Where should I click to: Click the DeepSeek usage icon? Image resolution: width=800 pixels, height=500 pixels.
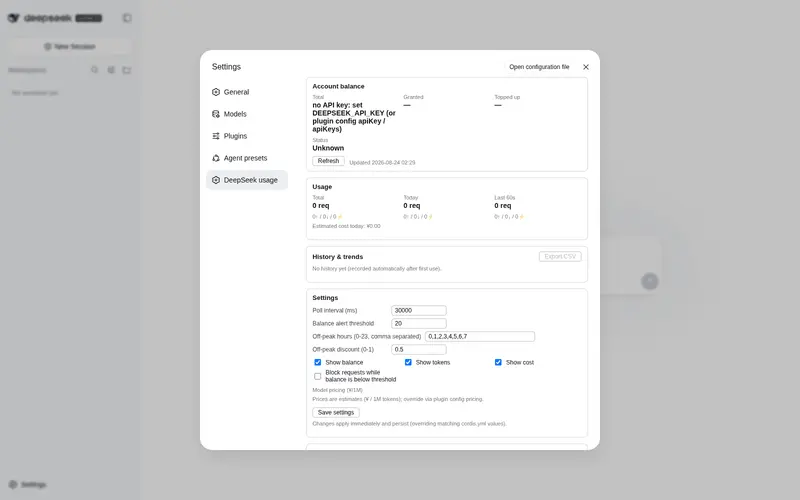216,180
